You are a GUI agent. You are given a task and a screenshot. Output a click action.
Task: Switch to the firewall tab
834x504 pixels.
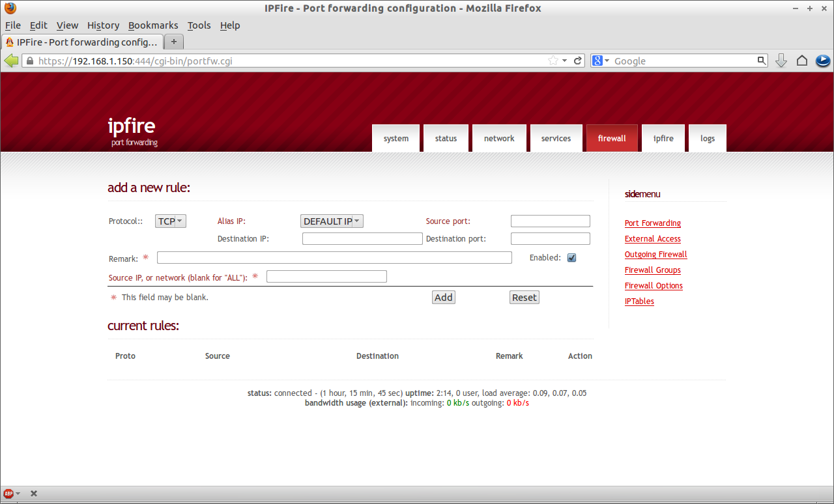click(612, 138)
